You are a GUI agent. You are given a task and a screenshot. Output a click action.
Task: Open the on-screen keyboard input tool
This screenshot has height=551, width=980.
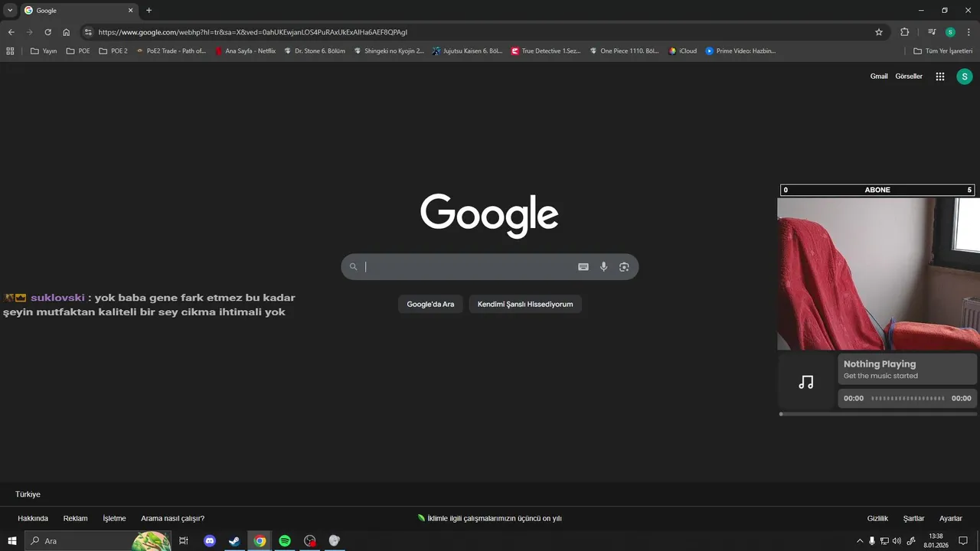click(583, 266)
